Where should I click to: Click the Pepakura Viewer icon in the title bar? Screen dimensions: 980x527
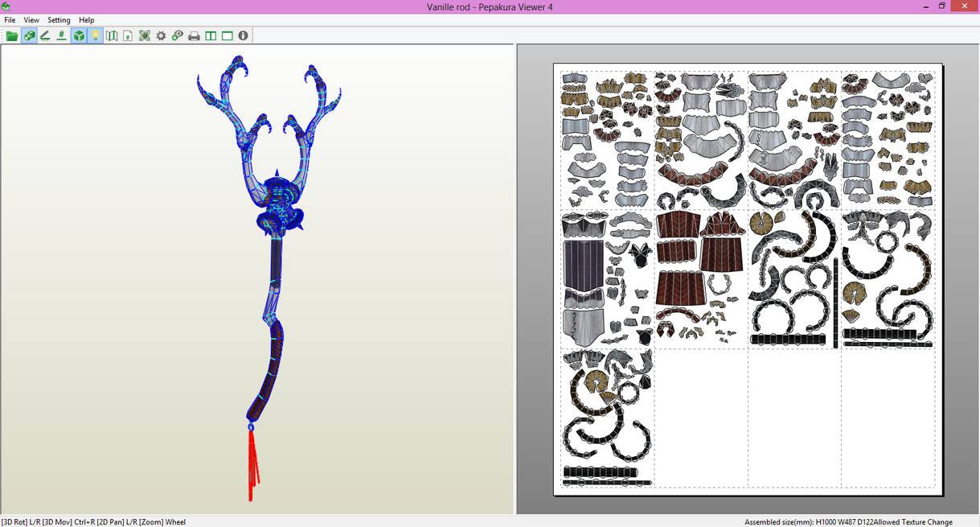pos(6,6)
